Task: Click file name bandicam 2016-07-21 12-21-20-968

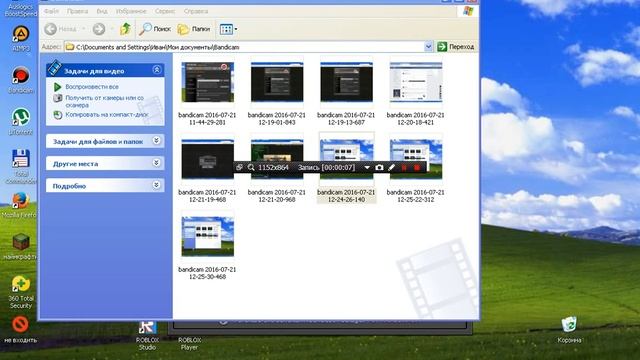Action: (x=277, y=196)
